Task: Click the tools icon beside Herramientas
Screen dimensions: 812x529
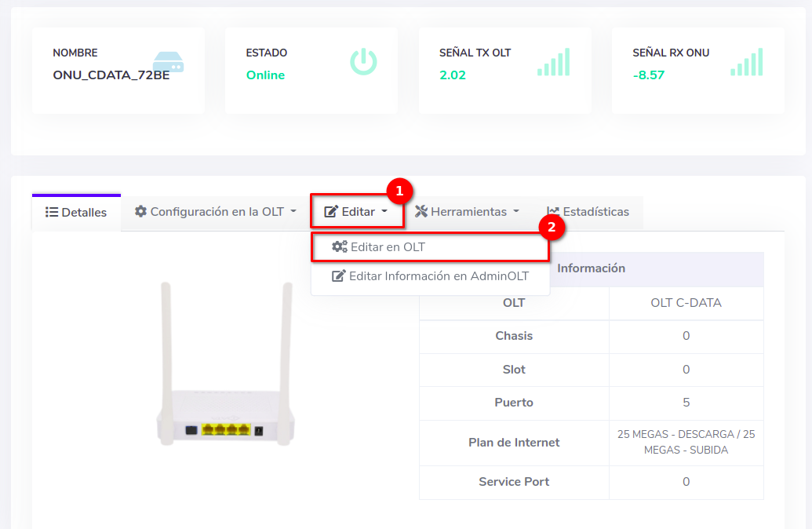Action: click(x=421, y=212)
